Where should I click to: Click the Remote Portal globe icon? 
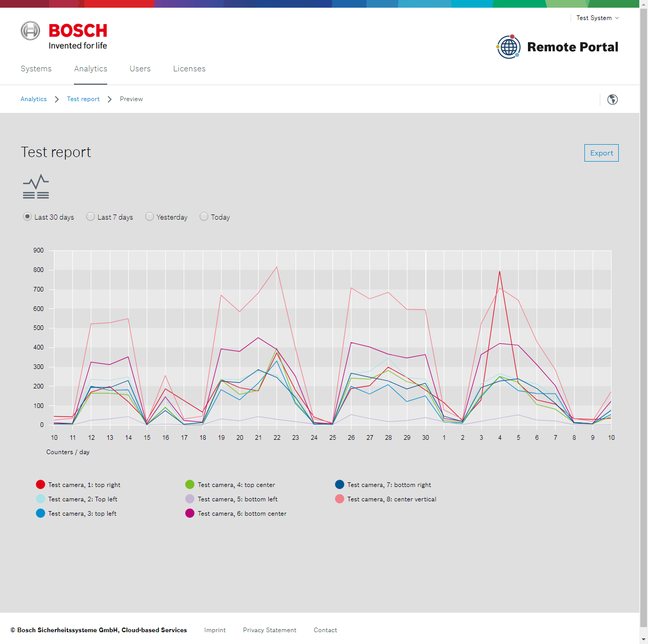(508, 47)
